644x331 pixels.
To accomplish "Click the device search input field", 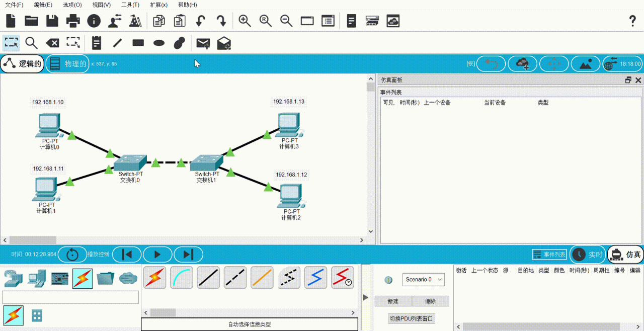I will 70,297.
